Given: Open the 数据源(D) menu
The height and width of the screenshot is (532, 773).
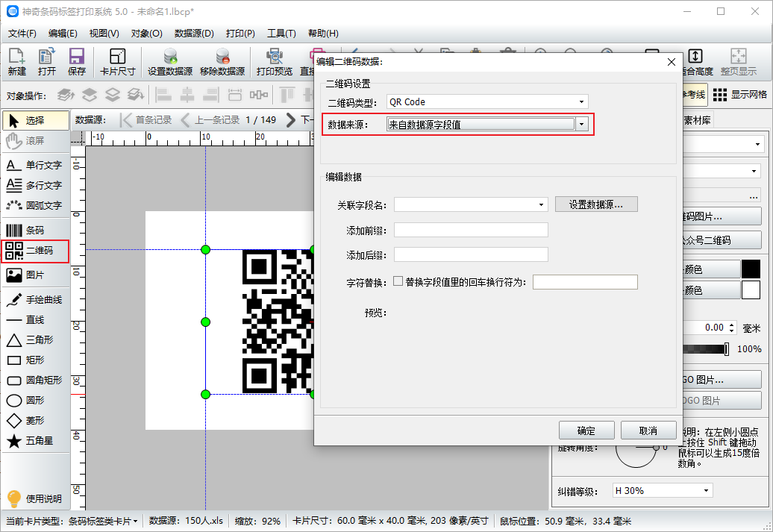Looking at the screenshot, I should pos(194,34).
